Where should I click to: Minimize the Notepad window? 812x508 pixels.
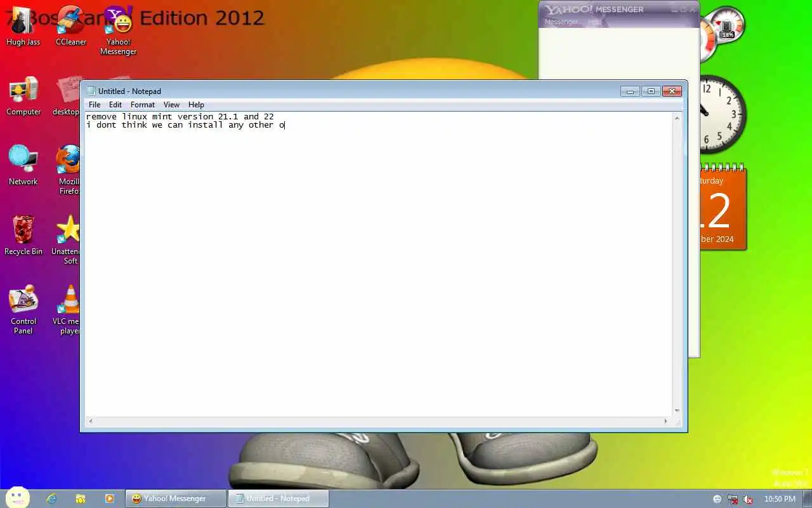tap(630, 91)
